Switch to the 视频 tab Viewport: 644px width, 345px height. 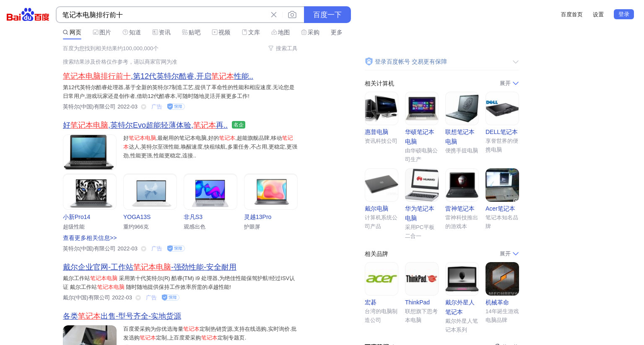(x=221, y=32)
